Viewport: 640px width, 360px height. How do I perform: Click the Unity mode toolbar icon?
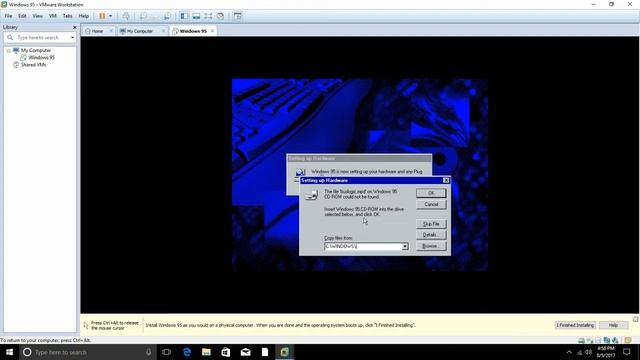(220, 16)
